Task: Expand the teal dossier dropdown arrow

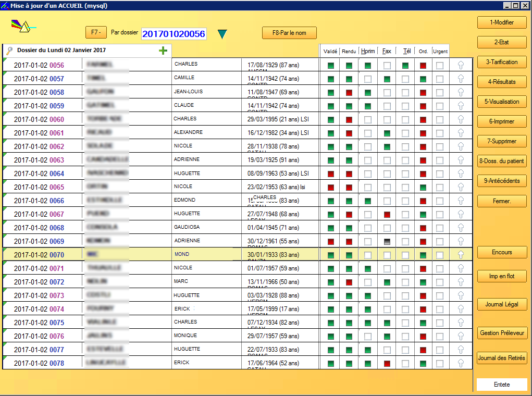Action: click(x=222, y=34)
